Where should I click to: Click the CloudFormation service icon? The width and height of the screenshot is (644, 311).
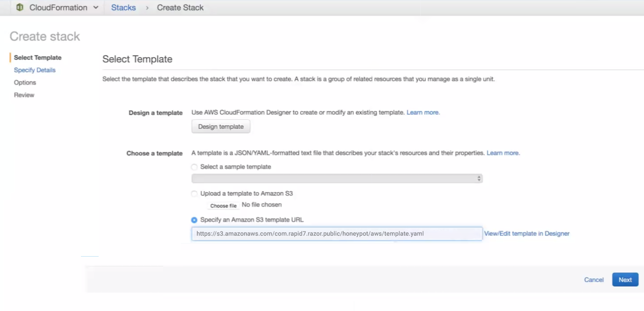click(19, 8)
